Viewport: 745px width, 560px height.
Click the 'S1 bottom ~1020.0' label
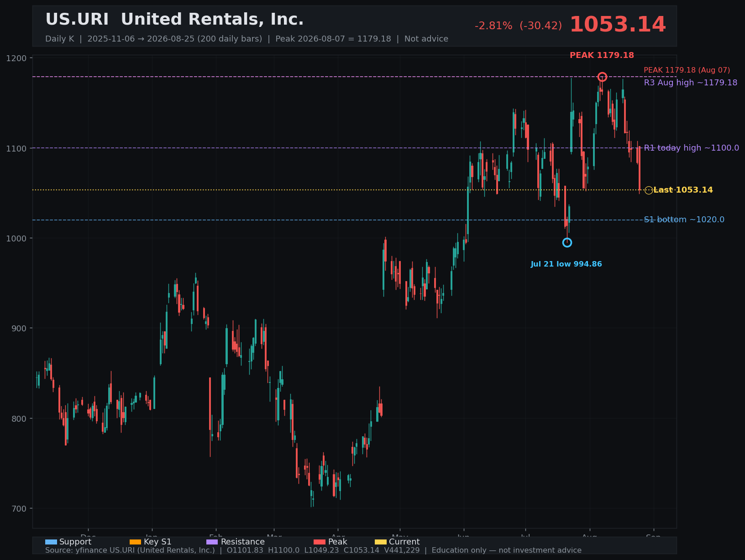[684, 220]
